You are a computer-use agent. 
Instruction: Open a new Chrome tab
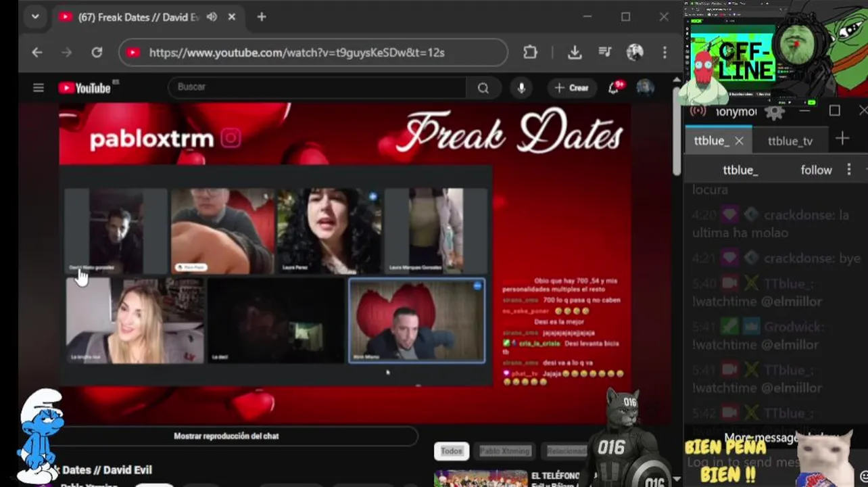pyautogui.click(x=262, y=17)
